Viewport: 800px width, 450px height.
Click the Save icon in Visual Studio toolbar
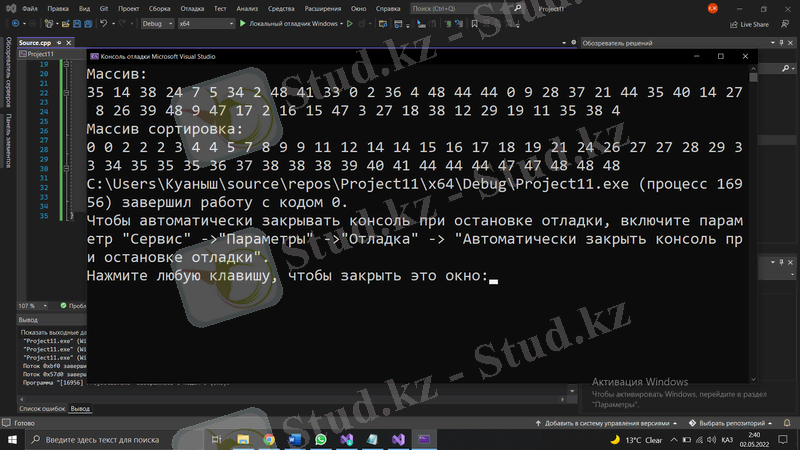point(77,23)
